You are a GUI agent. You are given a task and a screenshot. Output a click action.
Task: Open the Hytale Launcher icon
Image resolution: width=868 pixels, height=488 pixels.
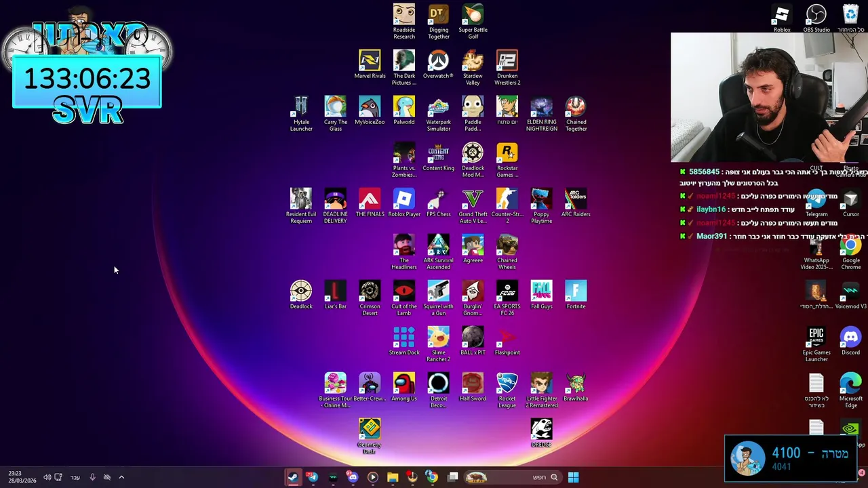pos(301,114)
